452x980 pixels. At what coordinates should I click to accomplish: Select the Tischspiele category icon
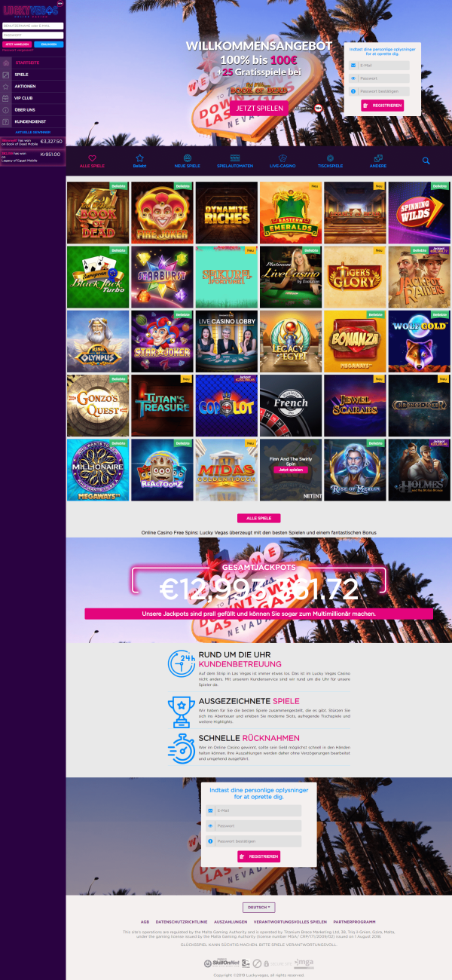point(330,161)
